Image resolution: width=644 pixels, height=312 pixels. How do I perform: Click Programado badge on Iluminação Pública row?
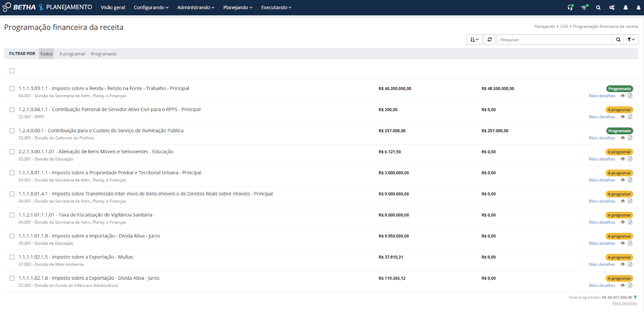(619, 131)
